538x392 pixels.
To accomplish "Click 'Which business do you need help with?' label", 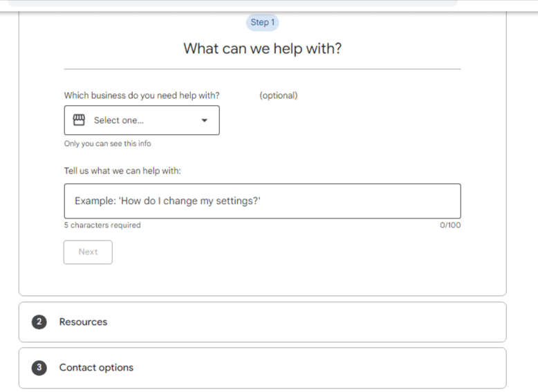I will pos(142,95).
